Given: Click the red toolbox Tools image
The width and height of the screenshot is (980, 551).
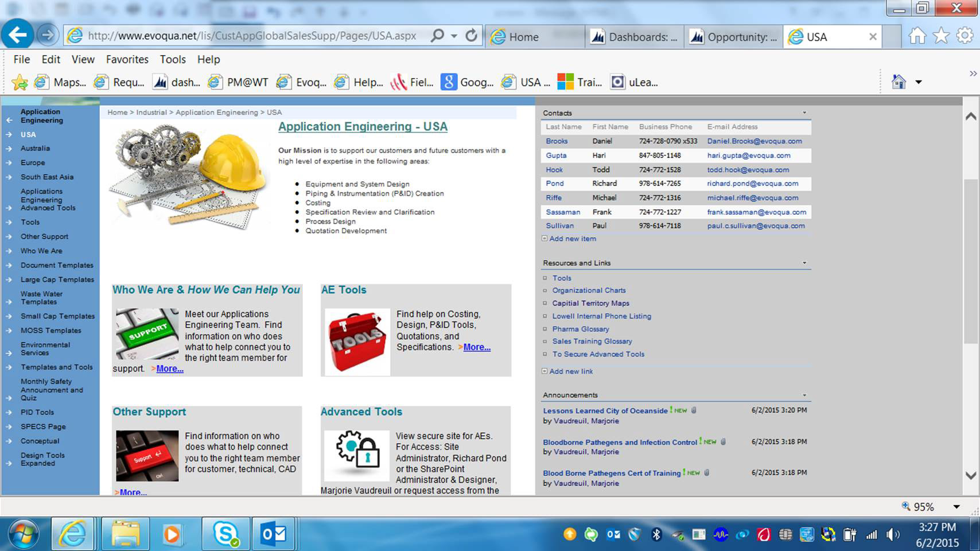Looking at the screenshot, I should pyautogui.click(x=357, y=342).
